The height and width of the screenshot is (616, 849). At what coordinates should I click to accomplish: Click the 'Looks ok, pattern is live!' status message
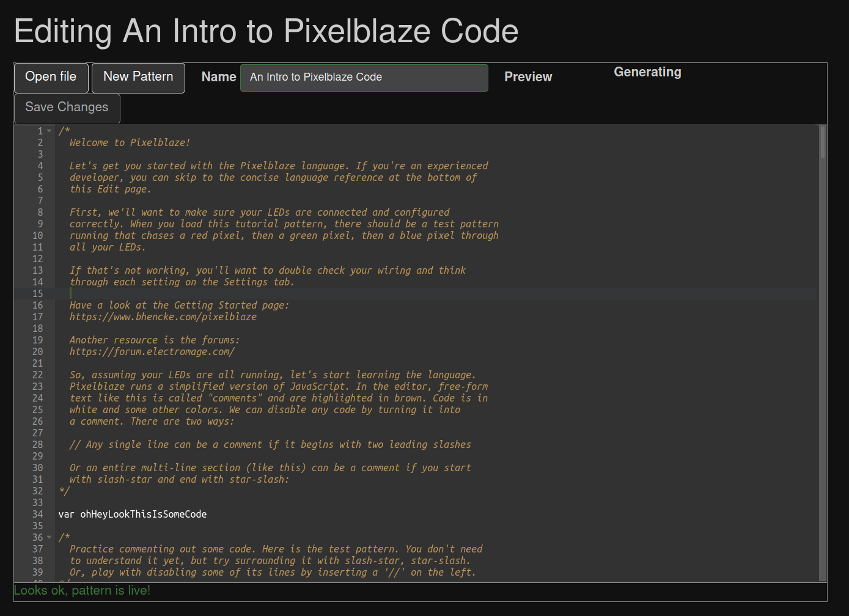tap(81, 590)
